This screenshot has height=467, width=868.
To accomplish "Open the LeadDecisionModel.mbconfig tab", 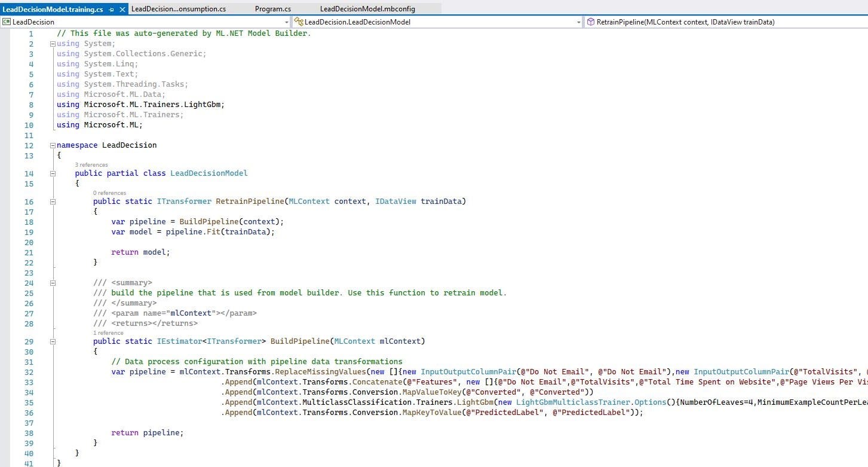I will click(x=367, y=9).
